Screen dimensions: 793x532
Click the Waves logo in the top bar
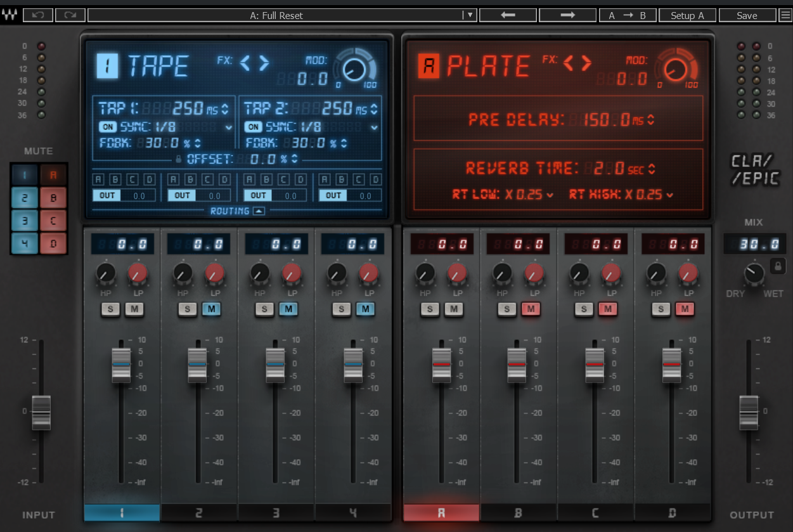pos(10,15)
